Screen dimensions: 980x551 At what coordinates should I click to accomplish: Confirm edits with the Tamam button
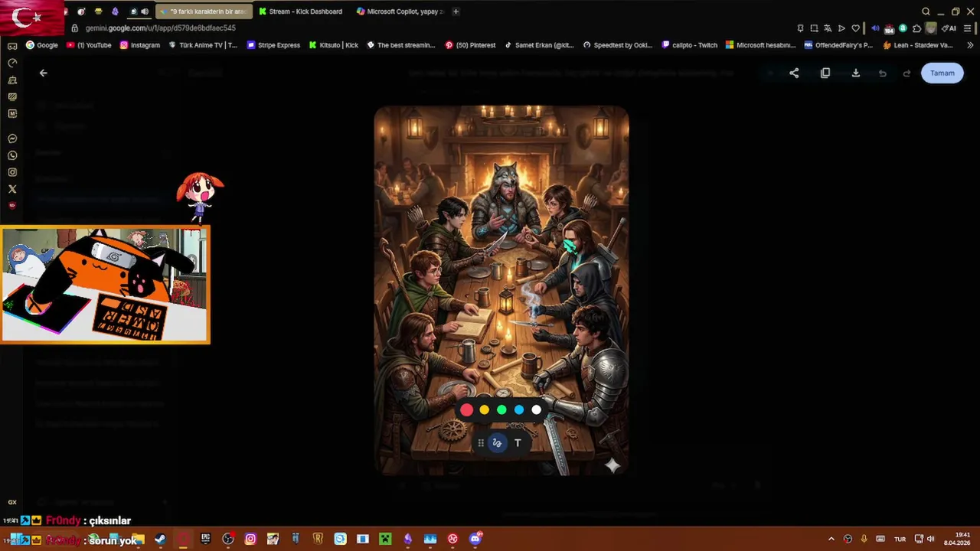[x=942, y=73]
